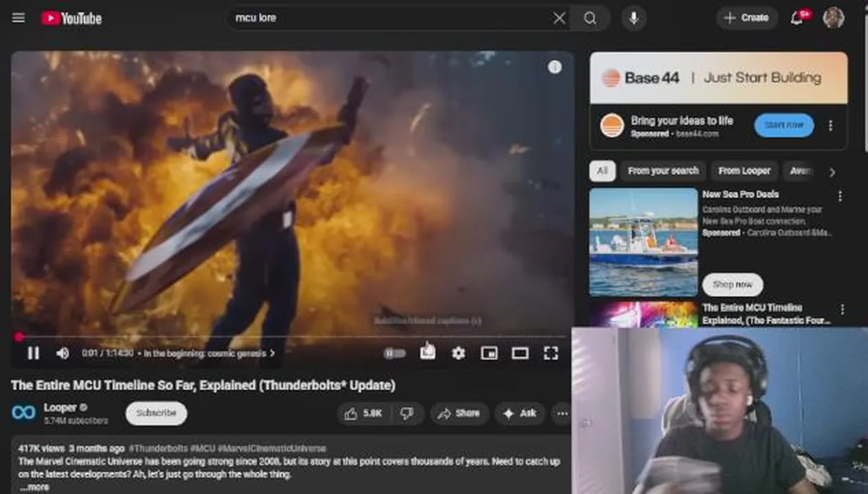The width and height of the screenshot is (868, 494).
Task: Click the magnifier search button
Action: (590, 19)
